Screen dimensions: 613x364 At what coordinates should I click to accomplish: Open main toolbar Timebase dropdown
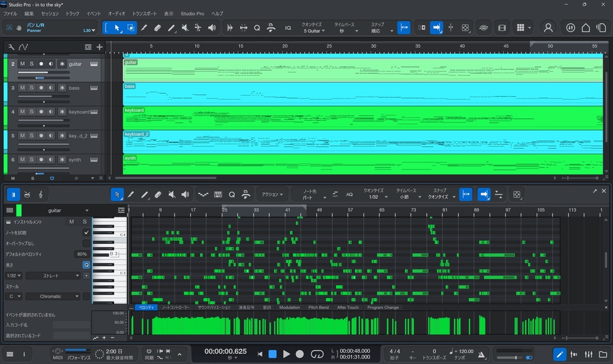point(345,31)
